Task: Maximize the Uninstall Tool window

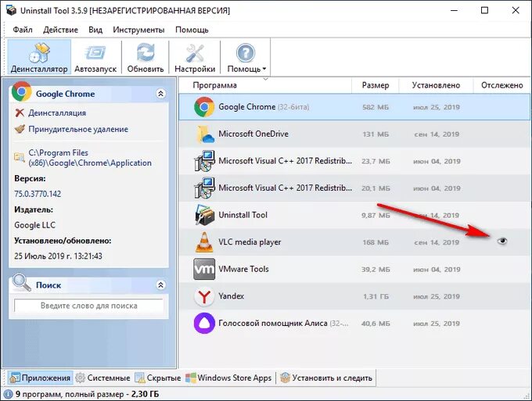Action: 485,10
